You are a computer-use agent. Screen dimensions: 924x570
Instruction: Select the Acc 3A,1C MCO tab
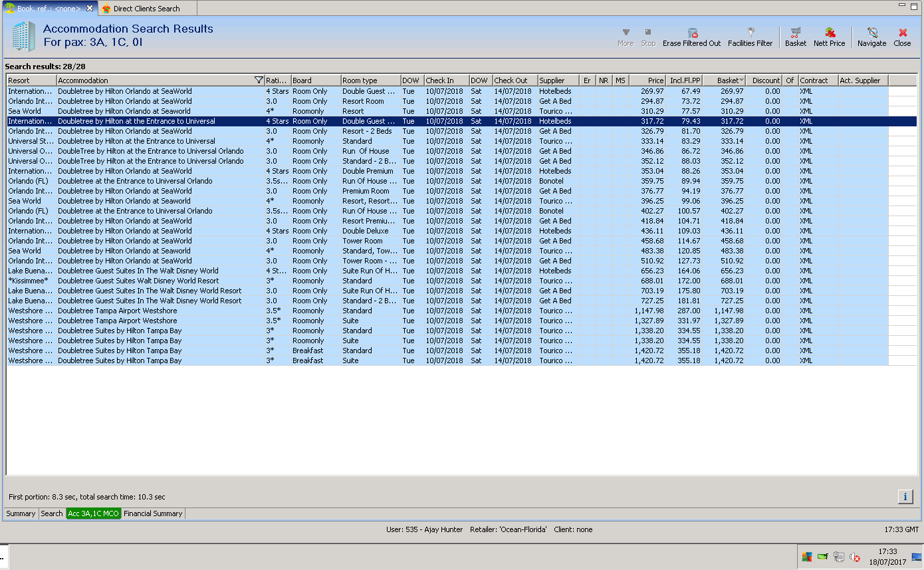[x=94, y=513]
